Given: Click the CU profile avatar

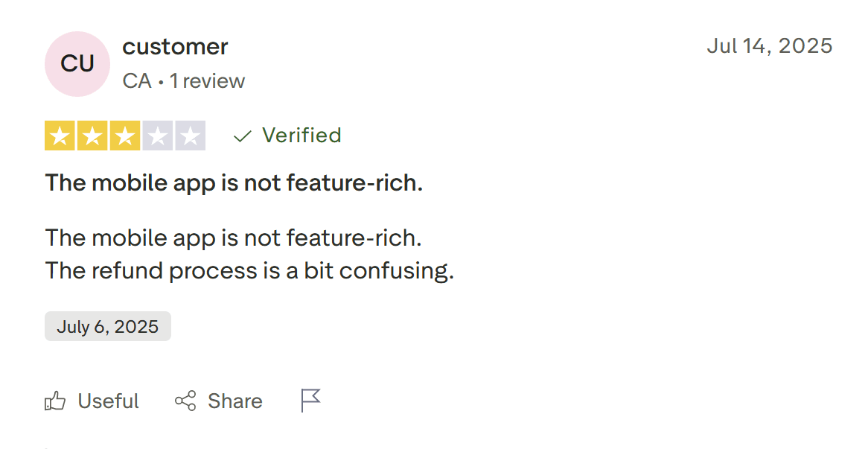Looking at the screenshot, I should pos(77,64).
